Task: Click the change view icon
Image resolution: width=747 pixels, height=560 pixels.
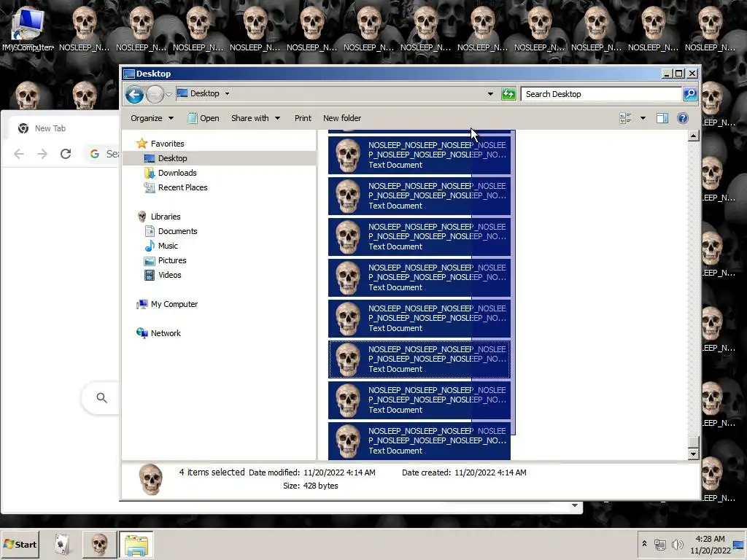Action: click(625, 118)
